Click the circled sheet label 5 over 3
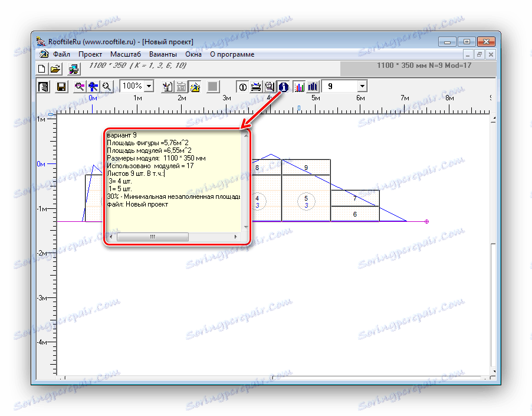 [x=306, y=202]
